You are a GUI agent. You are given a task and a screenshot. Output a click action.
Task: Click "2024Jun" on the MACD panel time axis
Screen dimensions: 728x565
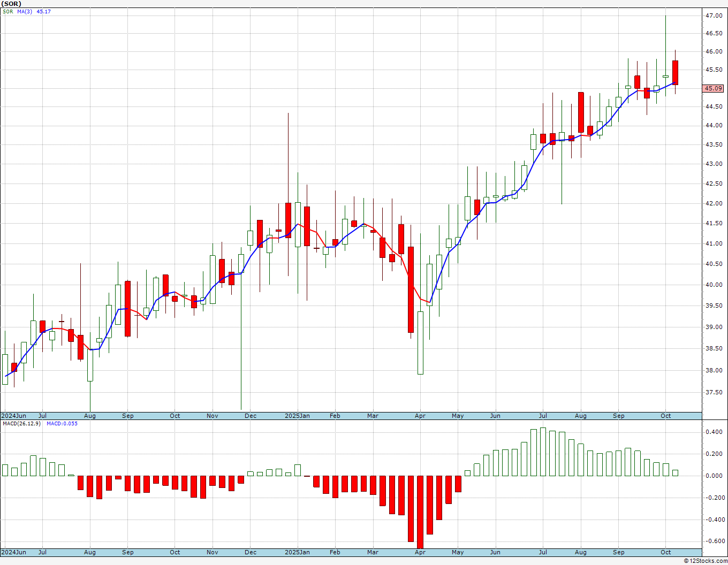[x=13, y=553]
